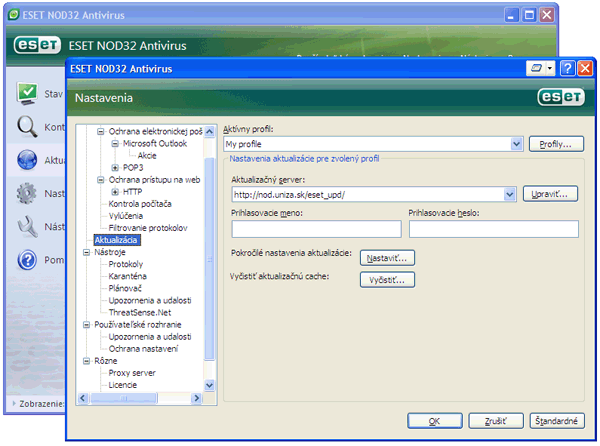The image size is (600, 446).
Task: Minimize the main ESET NOD32 window
Action: point(511,15)
